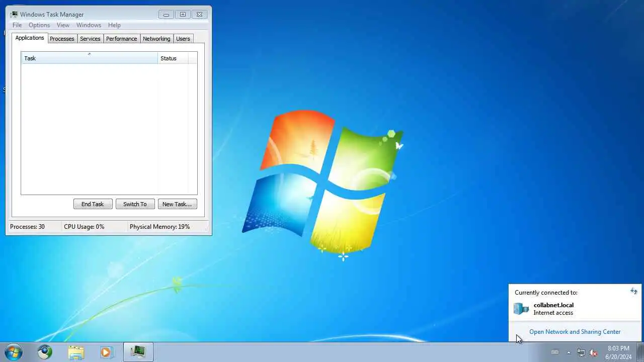
Task: Click the clock showing 8:03 PM
Action: tap(618, 352)
